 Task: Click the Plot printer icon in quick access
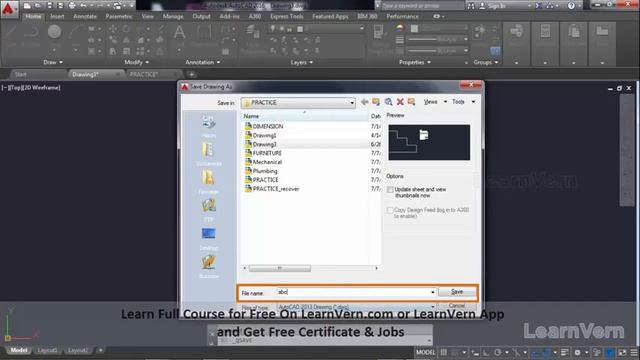[x=72, y=6]
